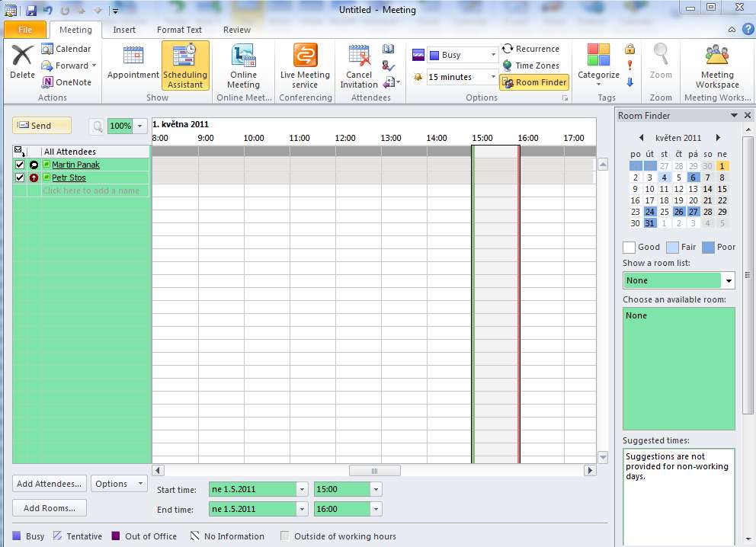Toggle the Room Finder pane
This screenshot has width=756, height=547.
point(534,82)
